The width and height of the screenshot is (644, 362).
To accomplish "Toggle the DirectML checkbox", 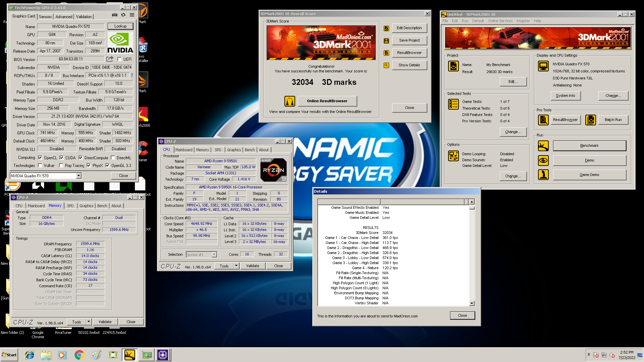I will point(113,158).
